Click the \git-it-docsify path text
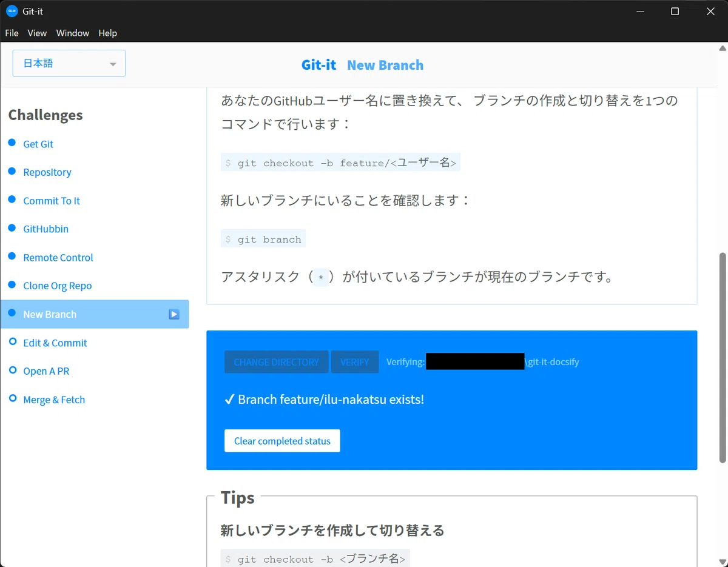 tap(551, 362)
